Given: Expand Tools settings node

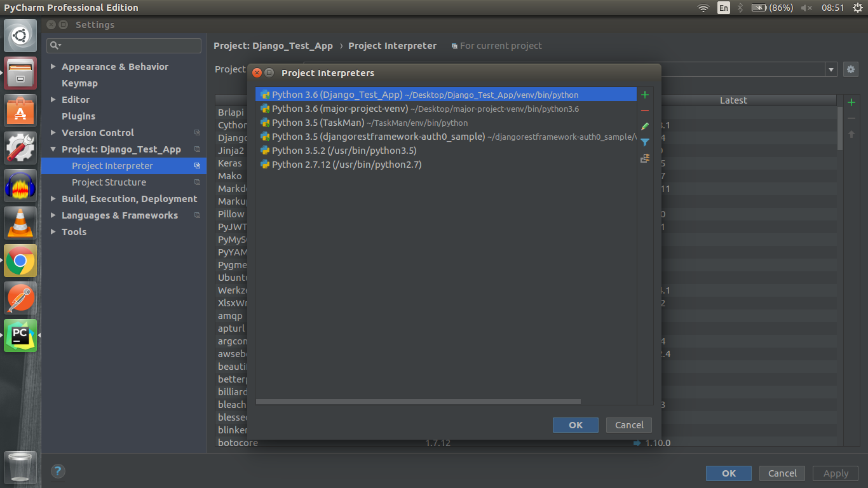Looking at the screenshot, I should tap(53, 232).
